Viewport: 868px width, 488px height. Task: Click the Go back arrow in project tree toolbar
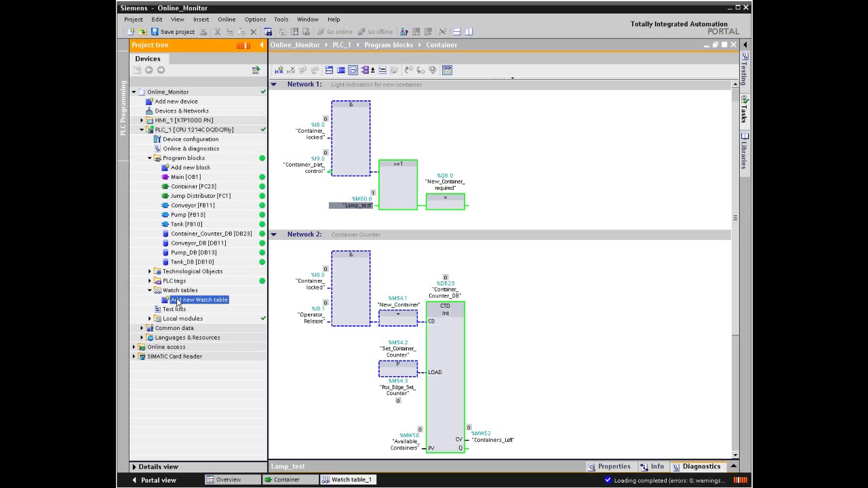(x=149, y=70)
